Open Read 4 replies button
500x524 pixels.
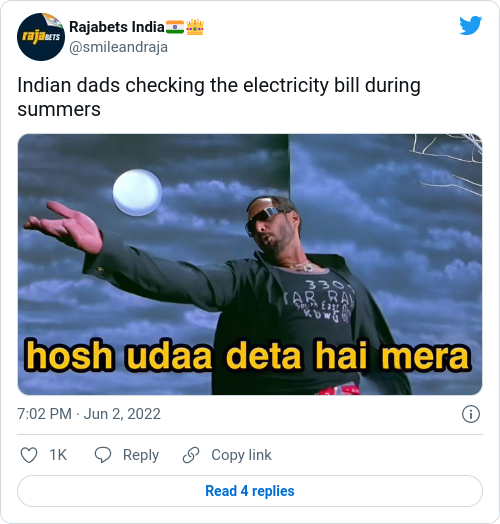[x=250, y=491]
